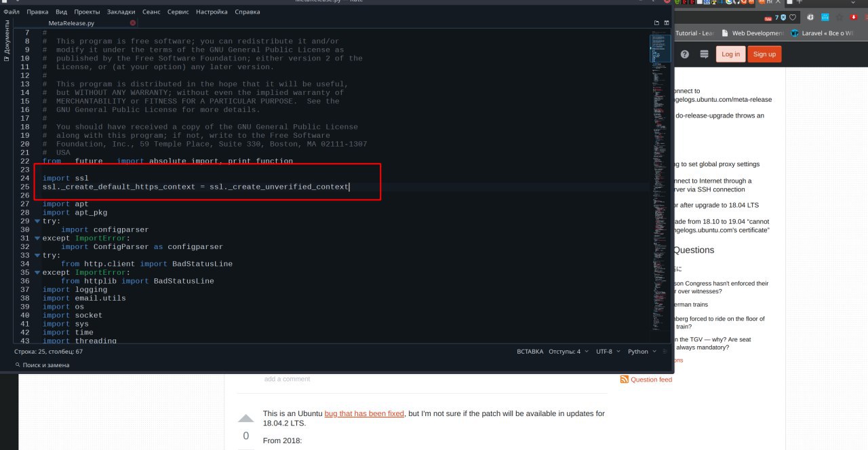Screen dimensions: 868x450
Task: Click the 'import socket' line
Action: 73,316
